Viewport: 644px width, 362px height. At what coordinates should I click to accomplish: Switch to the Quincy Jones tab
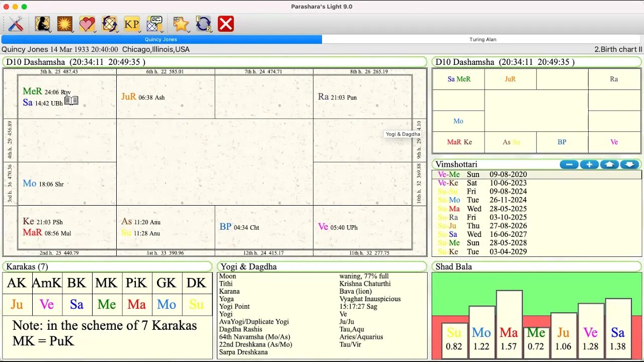[x=161, y=39]
